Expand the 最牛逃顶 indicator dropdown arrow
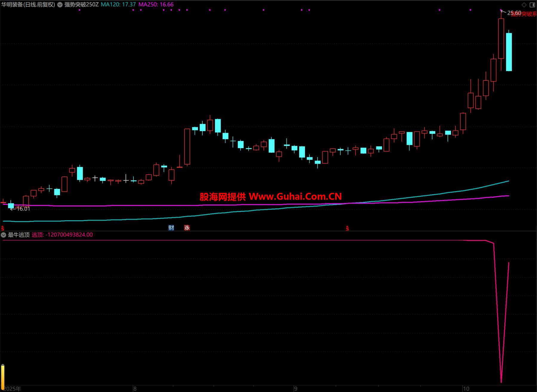The width and height of the screenshot is (537, 392). pos(4,235)
